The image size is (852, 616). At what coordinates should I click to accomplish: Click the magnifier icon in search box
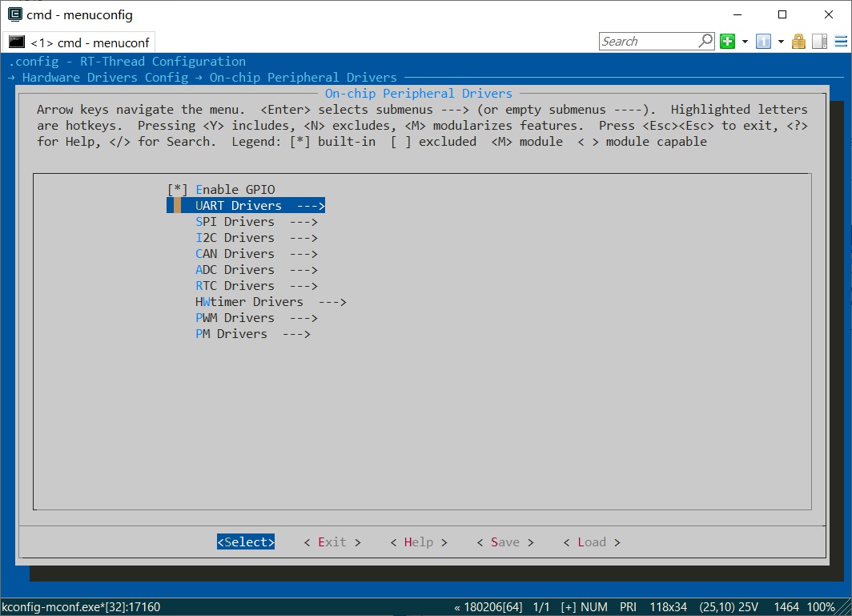tap(705, 41)
